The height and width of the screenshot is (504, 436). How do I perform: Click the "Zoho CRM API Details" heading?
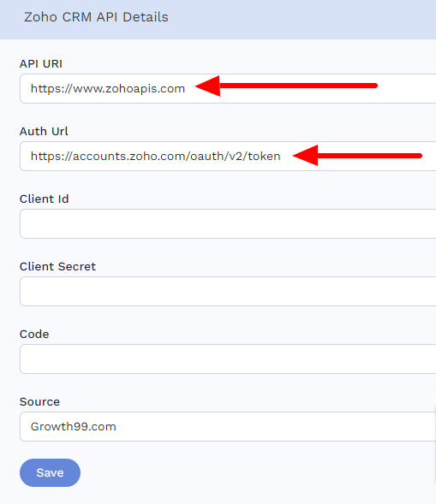point(96,17)
